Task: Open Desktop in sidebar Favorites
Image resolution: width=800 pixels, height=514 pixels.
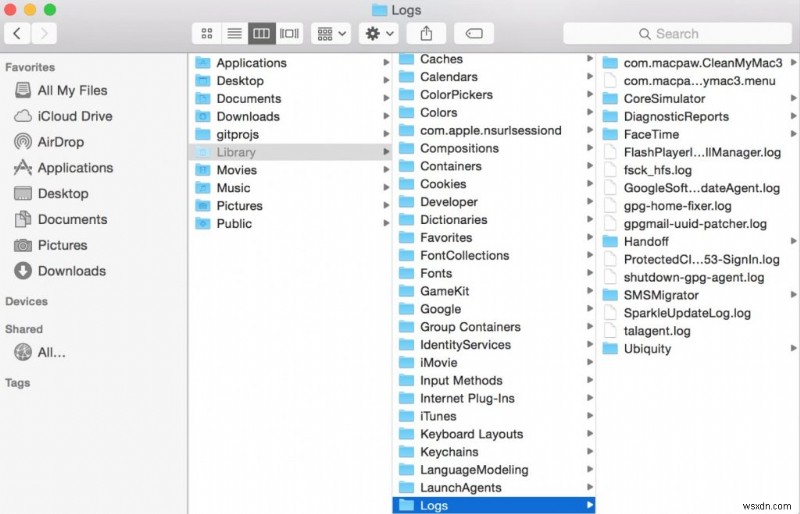Action: 51,193
